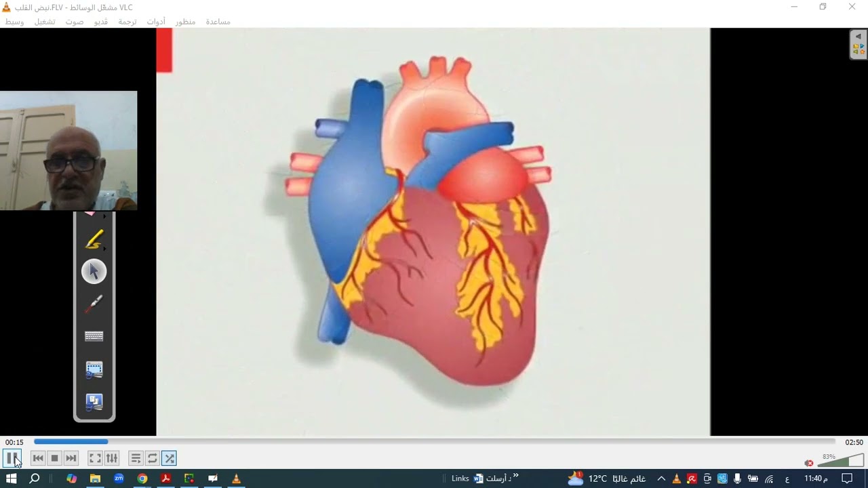Open Copilot from the taskbar

coord(71,479)
